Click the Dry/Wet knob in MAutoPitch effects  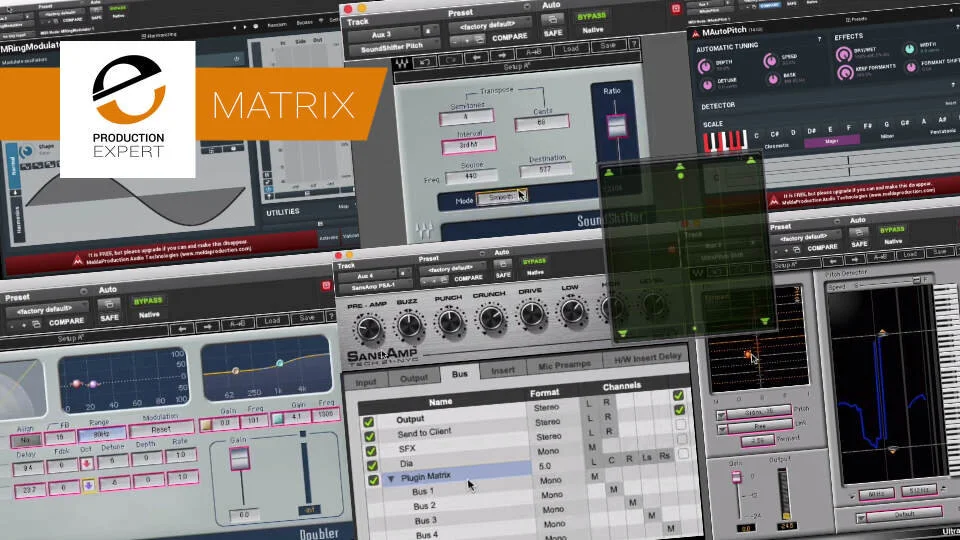[x=844, y=54]
